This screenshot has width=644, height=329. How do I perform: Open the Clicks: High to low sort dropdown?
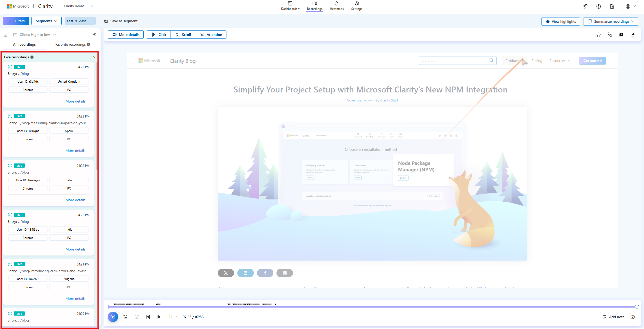[34, 35]
